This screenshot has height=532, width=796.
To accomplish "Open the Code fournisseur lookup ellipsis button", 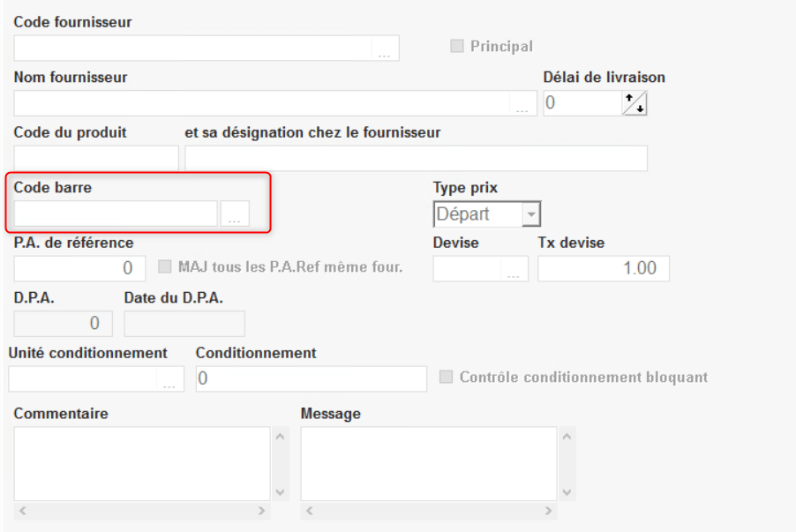I will coord(385,49).
